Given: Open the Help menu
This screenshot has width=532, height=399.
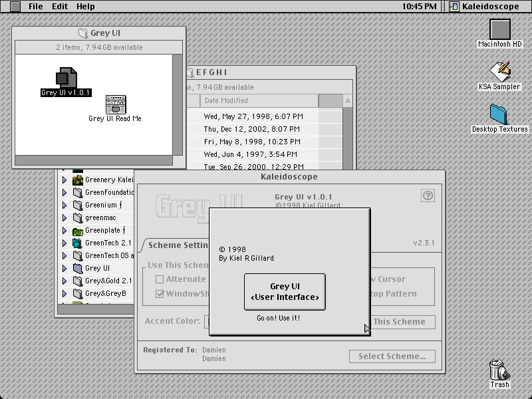Looking at the screenshot, I should tap(86, 7).
